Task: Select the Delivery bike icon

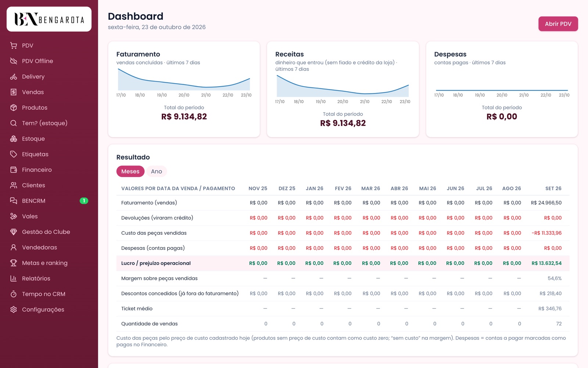Action: point(14,77)
